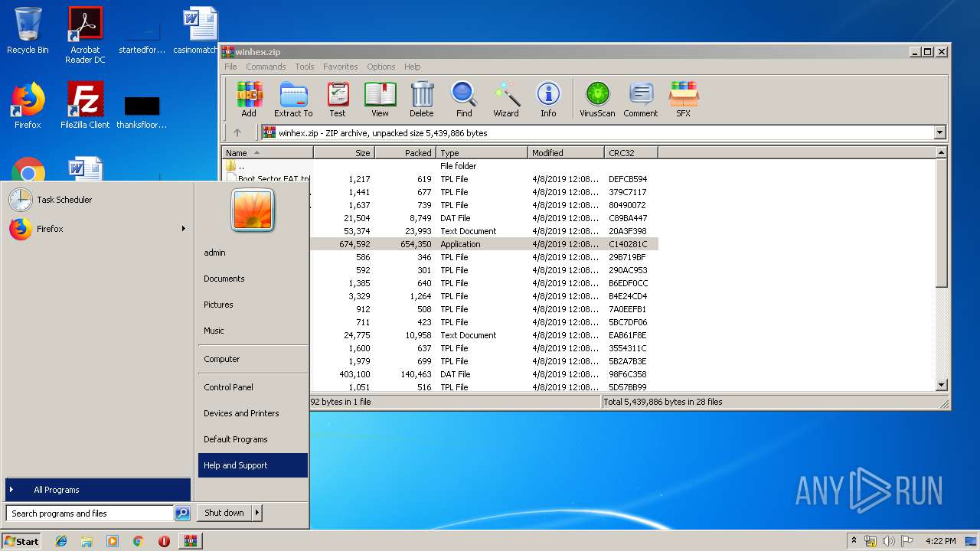980x551 pixels.
Task: Show hidden tray icons arrow
Action: tap(854, 541)
